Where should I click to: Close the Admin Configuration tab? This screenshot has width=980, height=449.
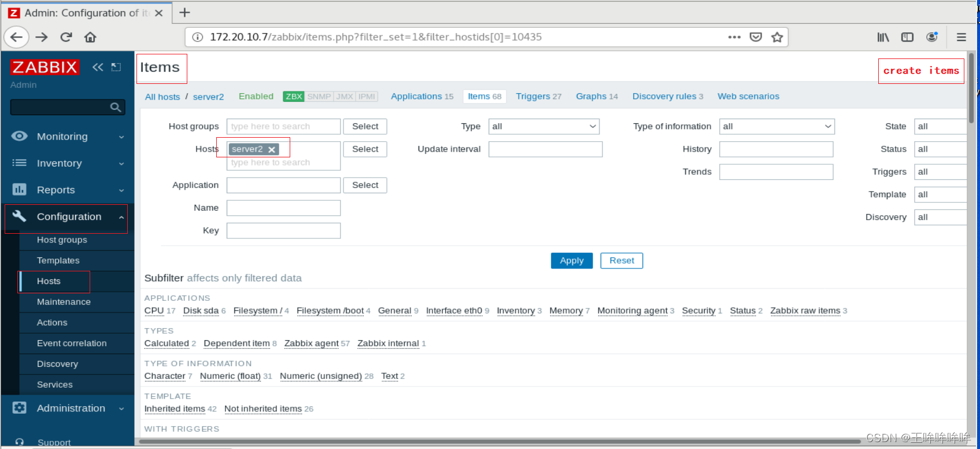(x=159, y=13)
